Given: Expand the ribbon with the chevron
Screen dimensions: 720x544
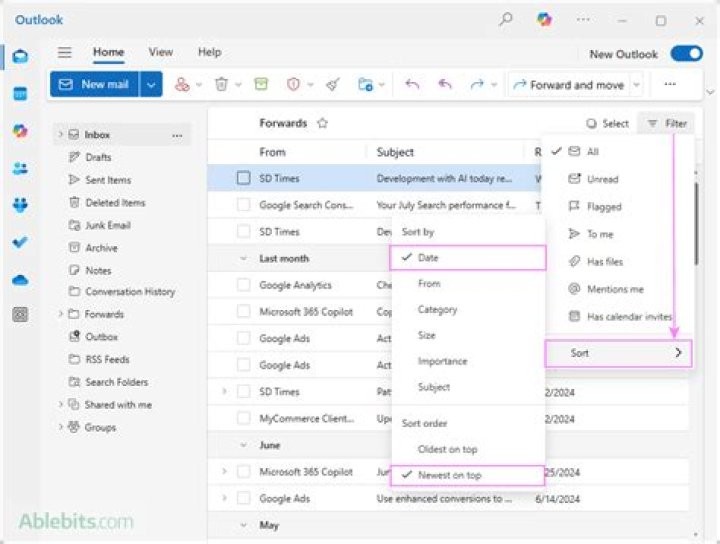Looking at the screenshot, I should [x=710, y=92].
